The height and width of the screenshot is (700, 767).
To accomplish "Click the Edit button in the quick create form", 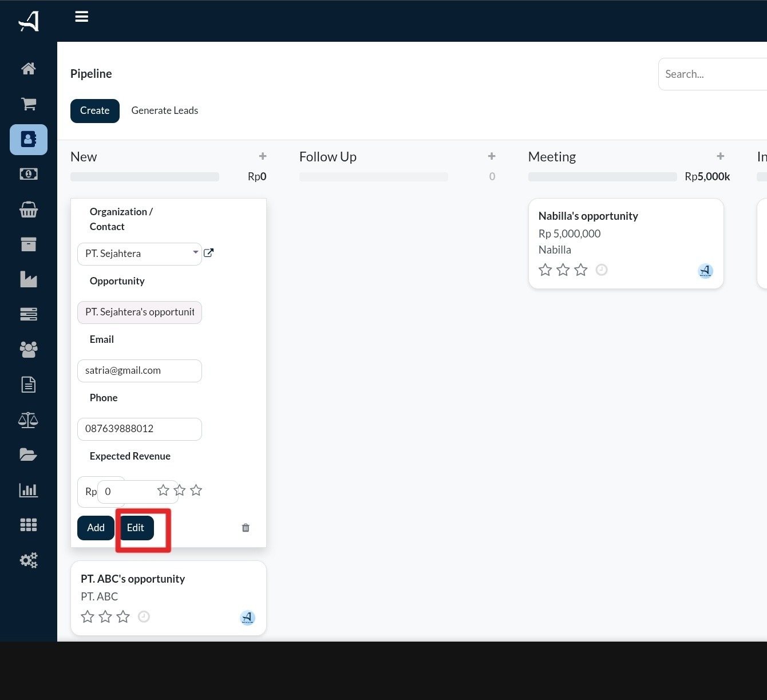I will tap(136, 528).
